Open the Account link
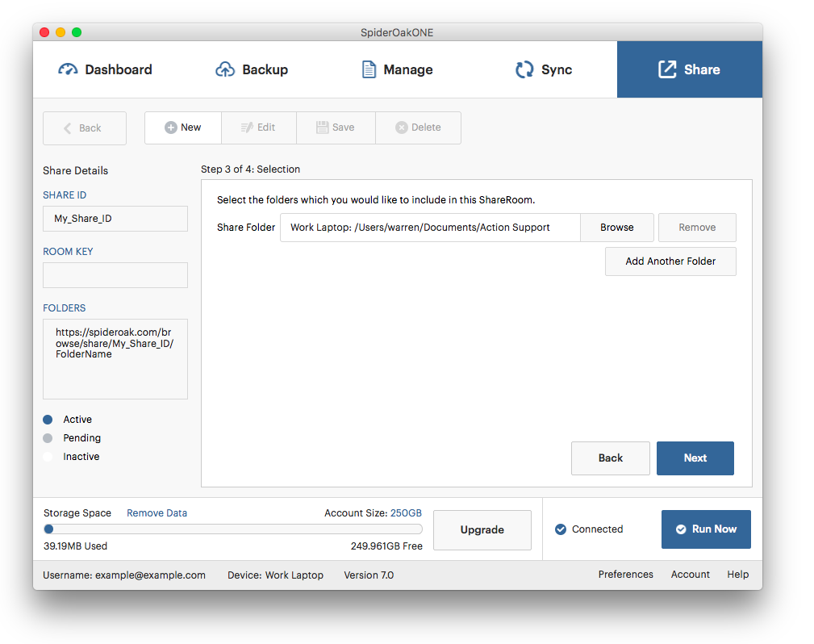 (690, 575)
